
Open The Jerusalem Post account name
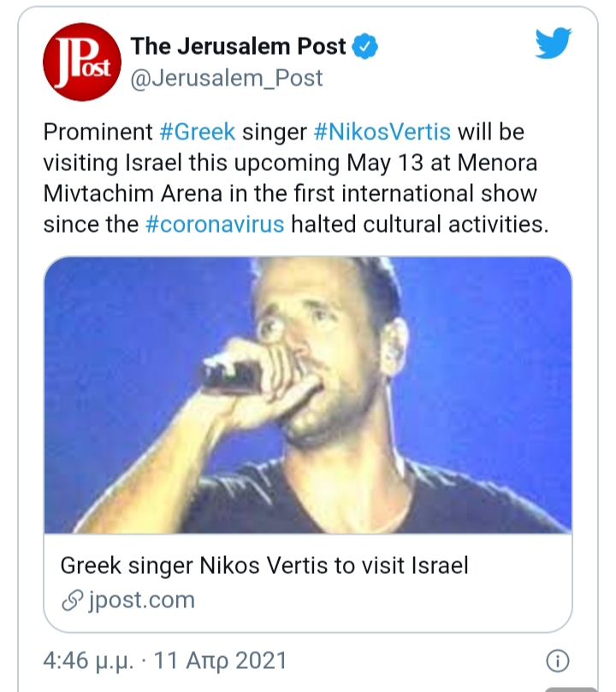click(x=238, y=47)
